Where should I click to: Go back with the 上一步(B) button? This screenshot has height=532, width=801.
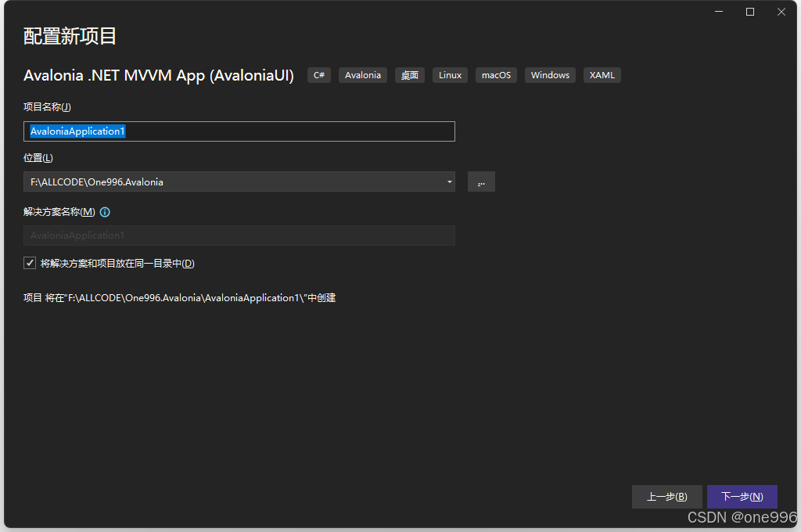click(666, 497)
